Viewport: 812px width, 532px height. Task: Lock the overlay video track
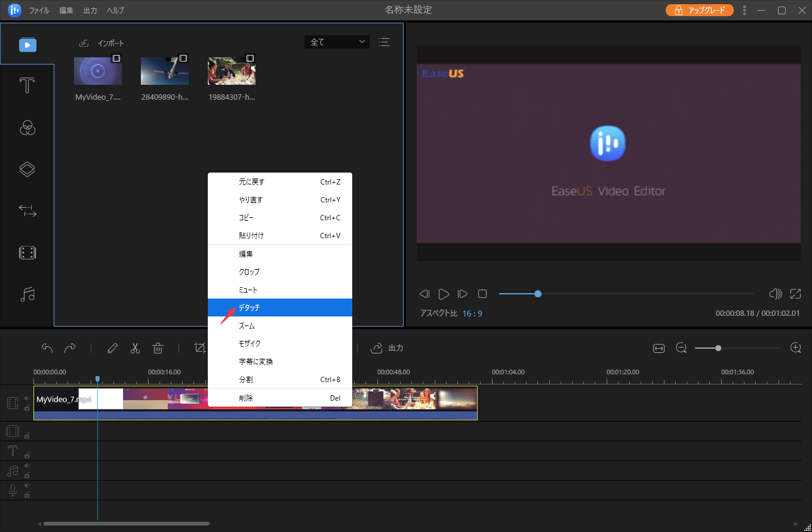click(27, 436)
